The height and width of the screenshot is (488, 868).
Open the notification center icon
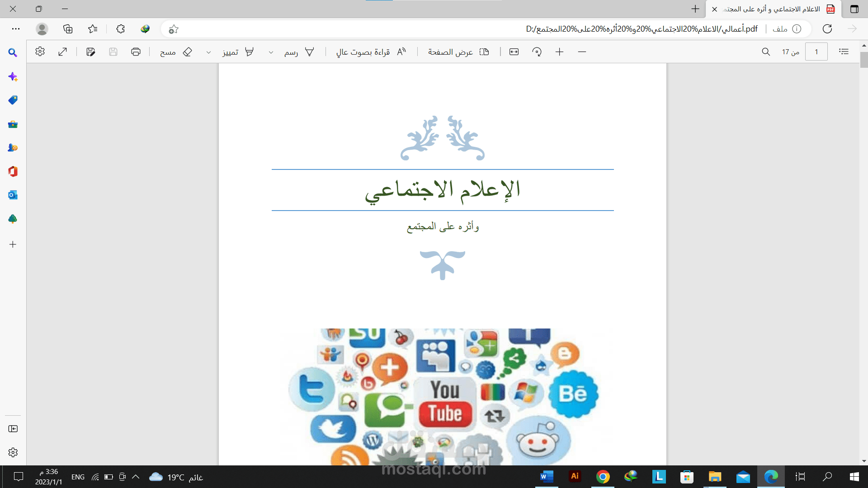tap(19, 477)
